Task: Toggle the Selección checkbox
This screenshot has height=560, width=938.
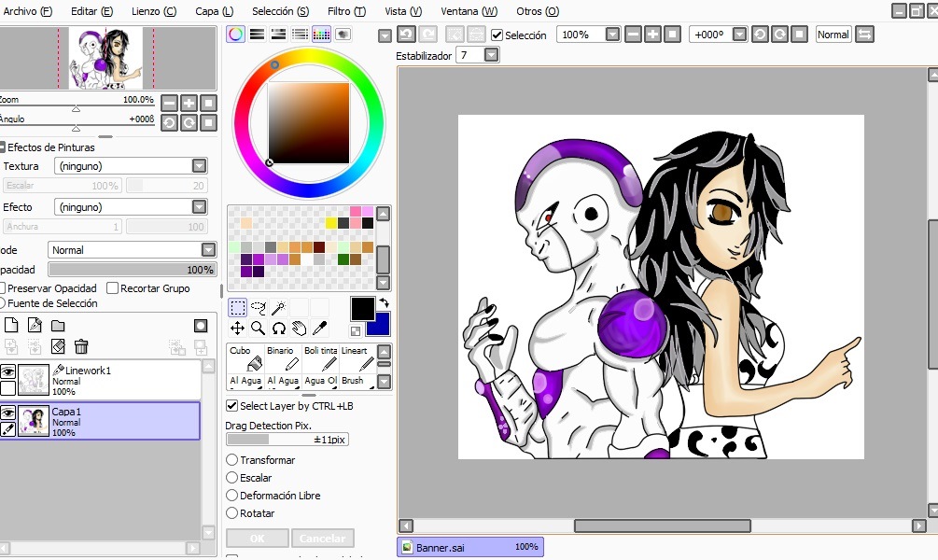Action: click(497, 35)
